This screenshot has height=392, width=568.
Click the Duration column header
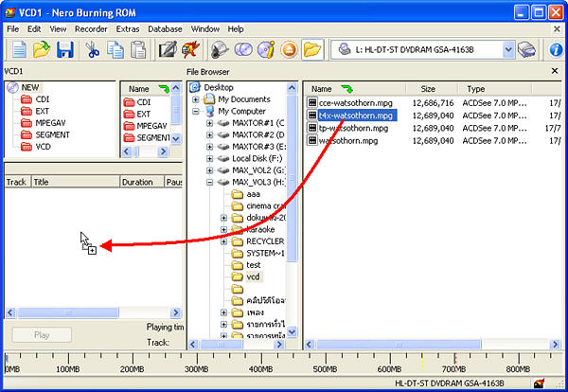click(142, 182)
